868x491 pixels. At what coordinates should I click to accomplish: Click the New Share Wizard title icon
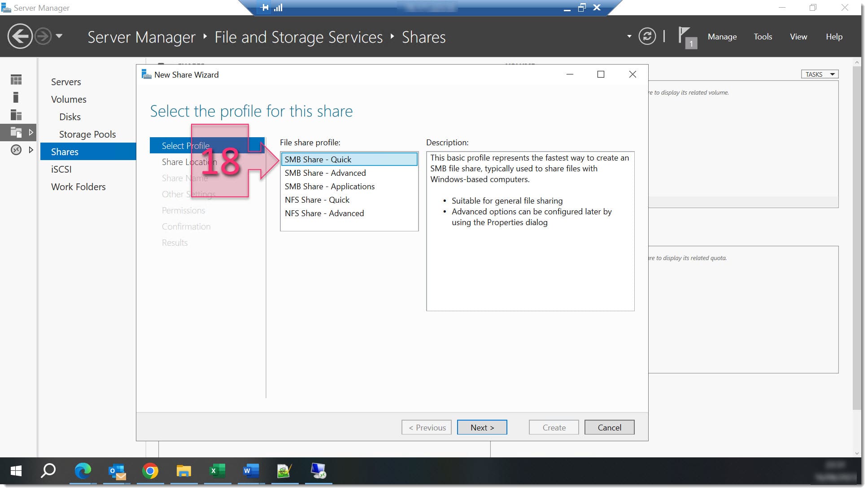pyautogui.click(x=146, y=74)
